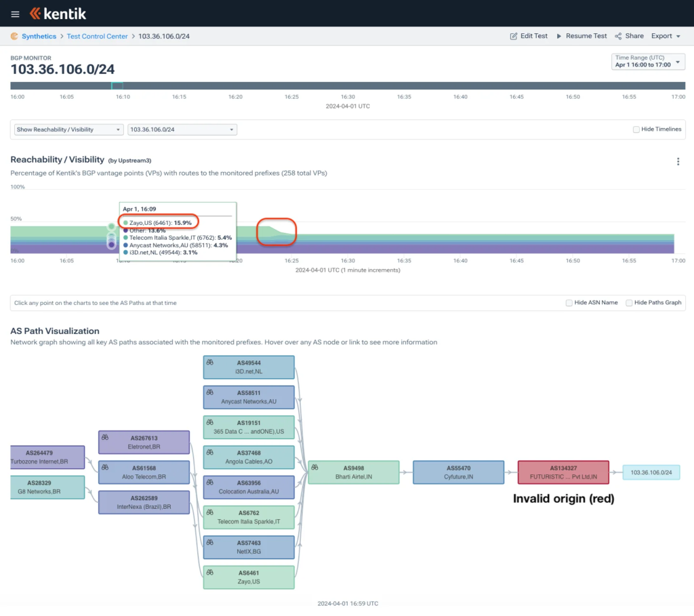Expand the 103.36.106.0/24 prefix dropdown
694x616 pixels.
pyautogui.click(x=182, y=129)
